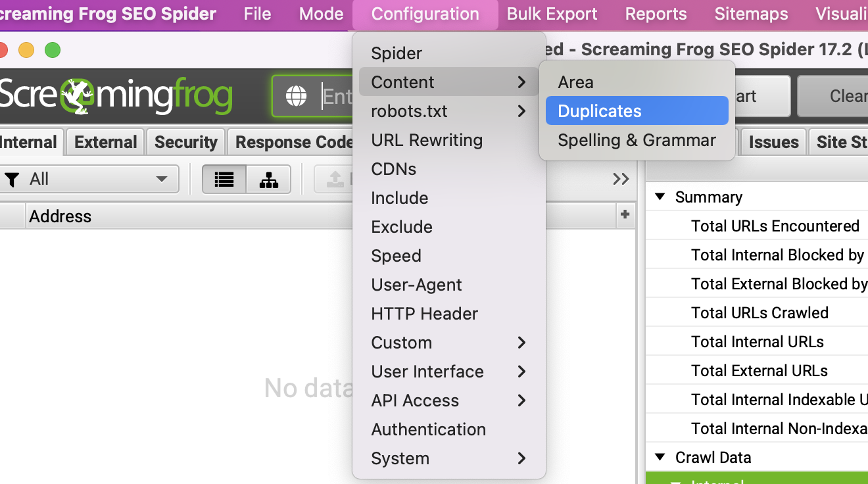Open the Issues tab

pyautogui.click(x=773, y=142)
